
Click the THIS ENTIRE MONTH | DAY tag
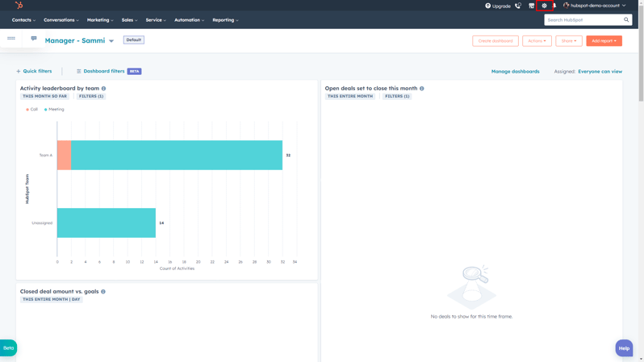(52, 299)
